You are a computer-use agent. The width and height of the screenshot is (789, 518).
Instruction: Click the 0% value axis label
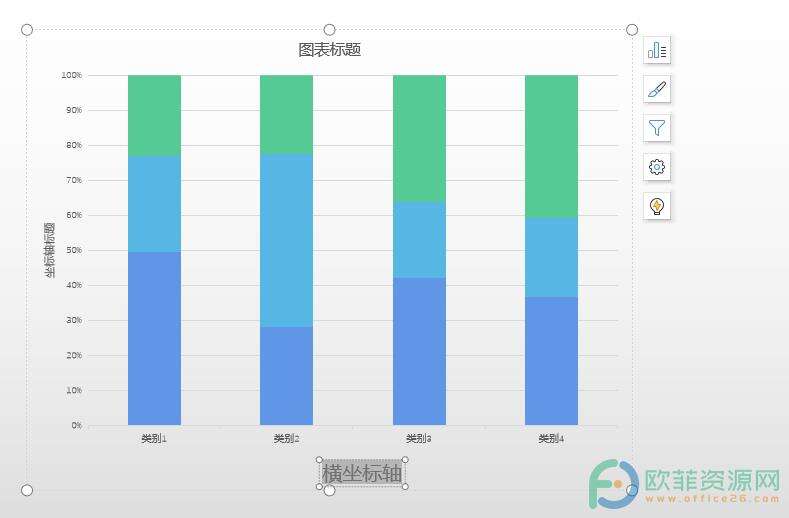point(76,425)
